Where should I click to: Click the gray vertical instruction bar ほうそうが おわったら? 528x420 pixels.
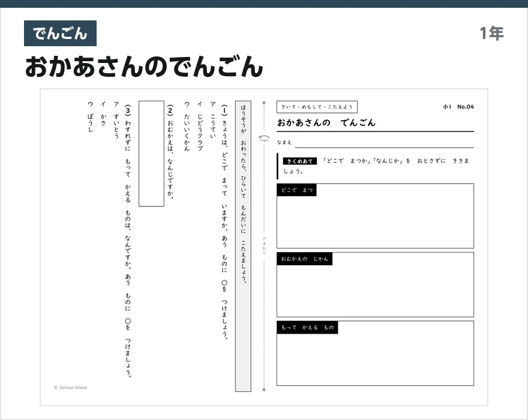[x=243, y=246]
